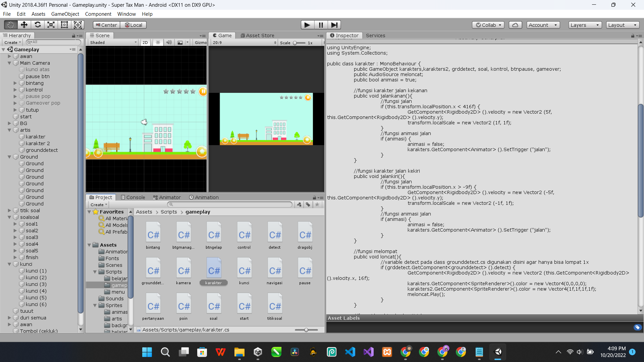Viewport: 644px width, 362px height.
Task: Toggle 2D mode in Scene view
Action: [x=145, y=43]
